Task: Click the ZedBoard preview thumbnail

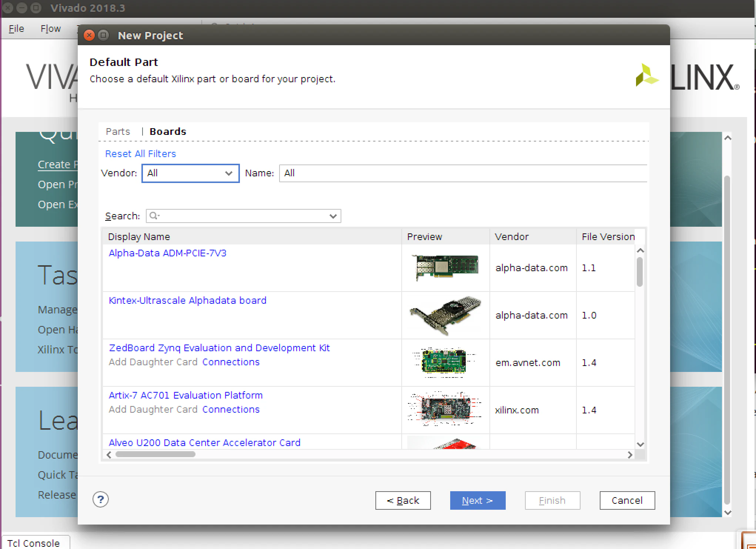Action: tap(444, 362)
